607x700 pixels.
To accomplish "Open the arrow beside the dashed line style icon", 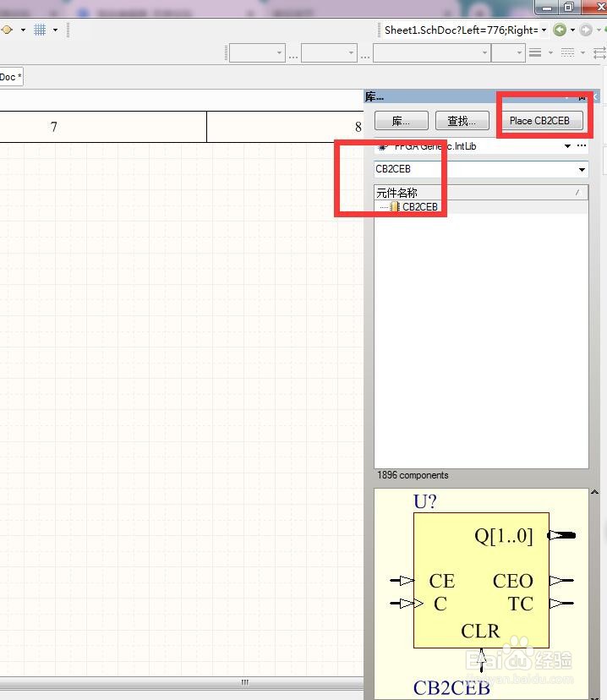I will click(582, 52).
